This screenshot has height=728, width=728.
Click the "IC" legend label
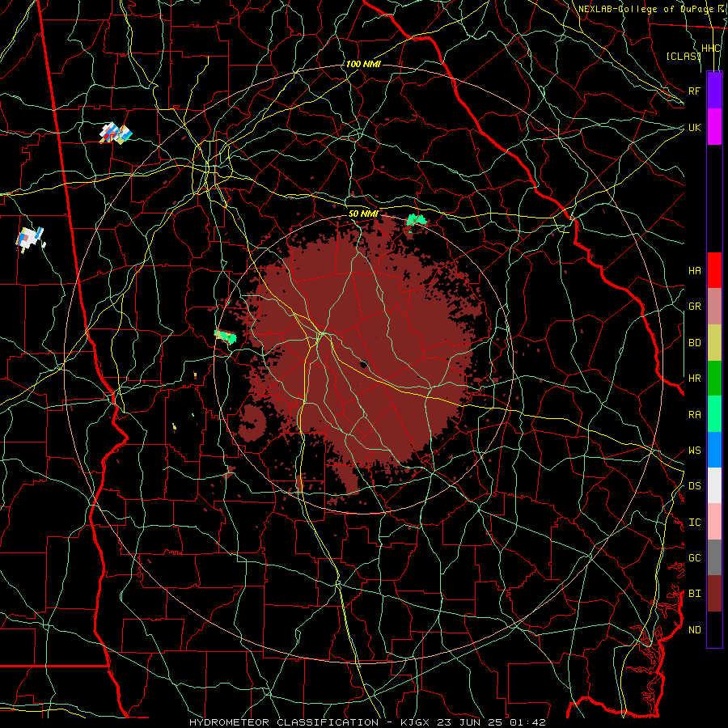coord(695,523)
